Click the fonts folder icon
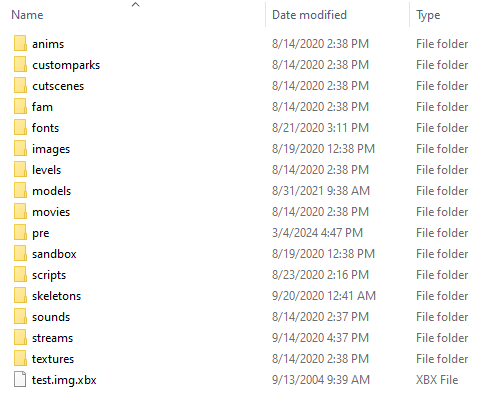Screen dimensions: 500x408 (x=20, y=128)
